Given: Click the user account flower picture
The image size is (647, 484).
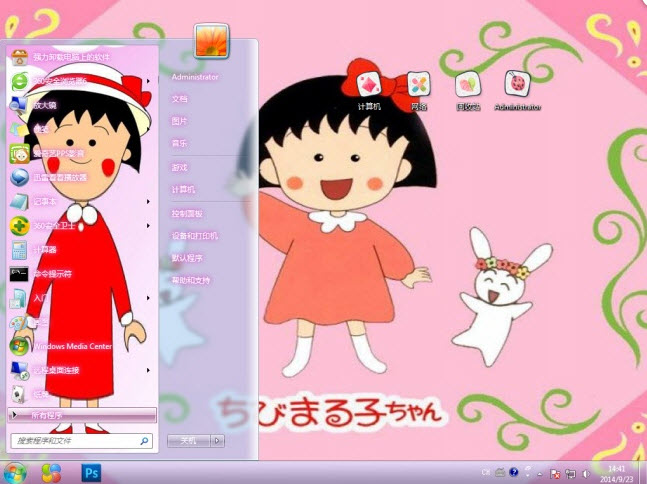Looking at the screenshot, I should 212,40.
